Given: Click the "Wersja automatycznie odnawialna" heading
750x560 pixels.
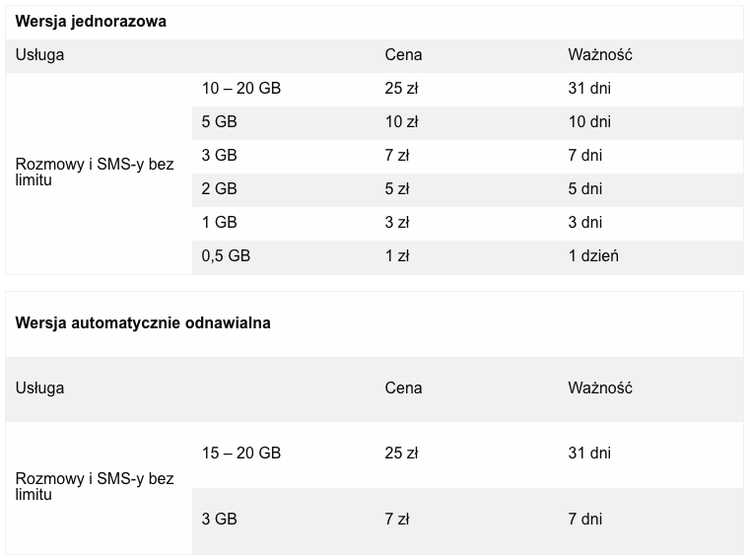Looking at the screenshot, I should [143, 322].
